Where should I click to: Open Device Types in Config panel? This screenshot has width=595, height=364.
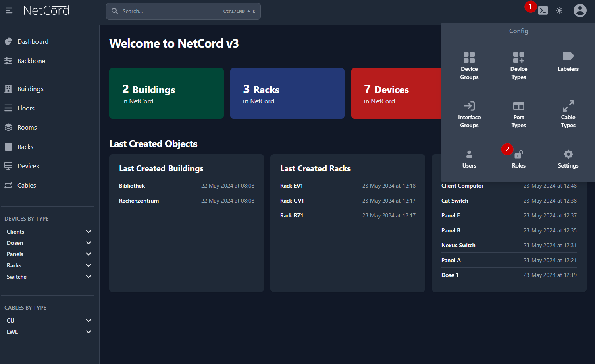(518, 58)
